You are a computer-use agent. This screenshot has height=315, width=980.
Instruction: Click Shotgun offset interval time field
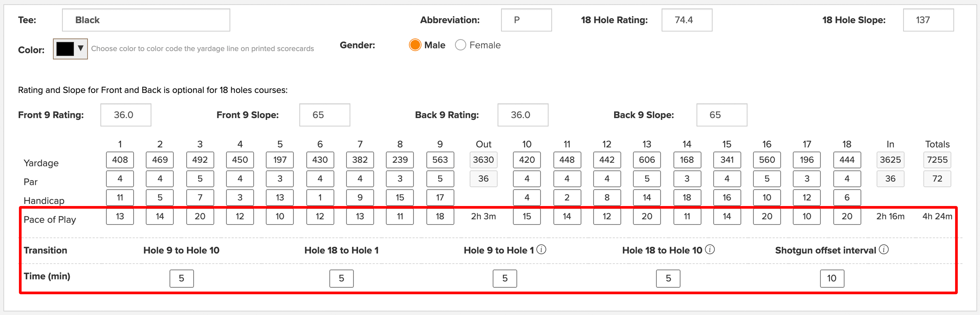(x=832, y=278)
